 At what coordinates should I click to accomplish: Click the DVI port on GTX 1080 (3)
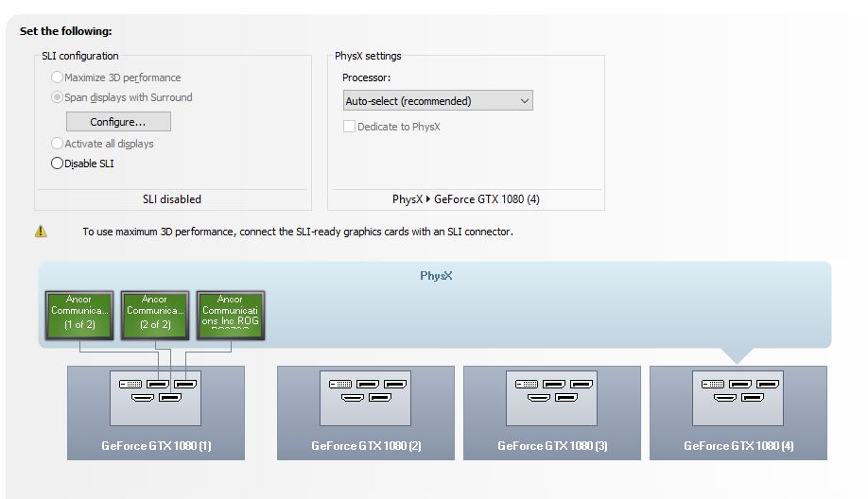point(527,384)
